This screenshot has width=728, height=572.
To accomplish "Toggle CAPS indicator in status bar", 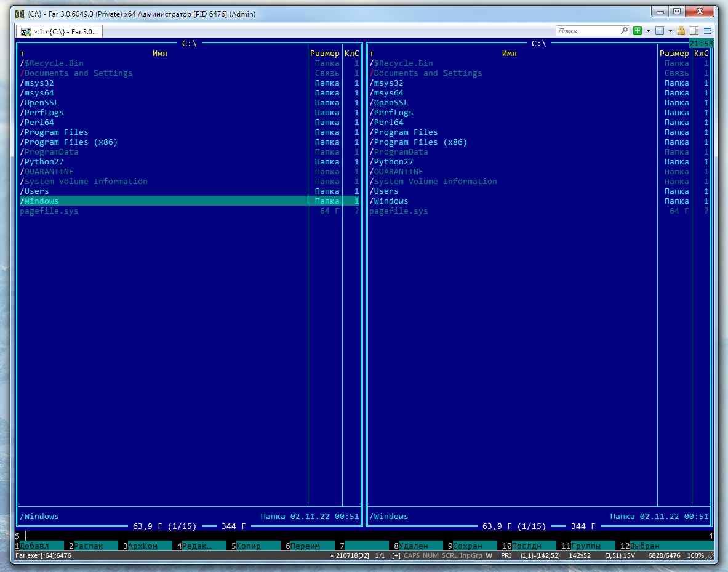I will coord(412,555).
